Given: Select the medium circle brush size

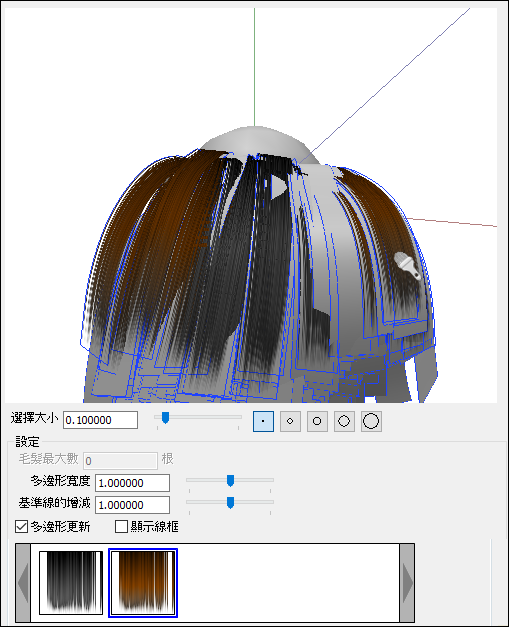Looking at the screenshot, I should [x=317, y=421].
